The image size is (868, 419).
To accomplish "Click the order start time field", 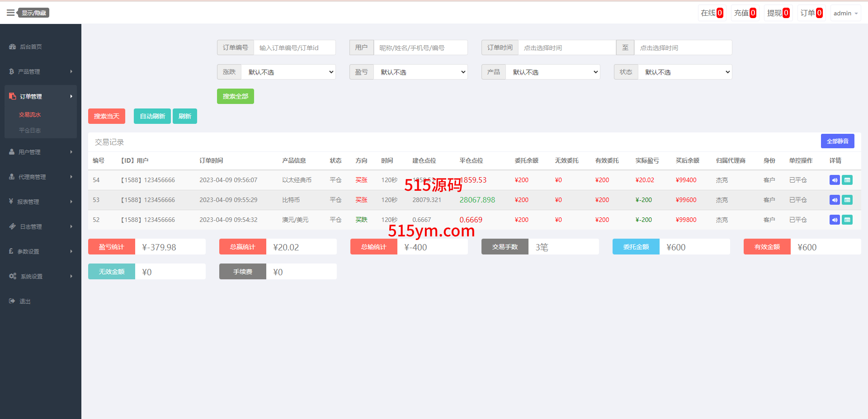I will coord(567,47).
